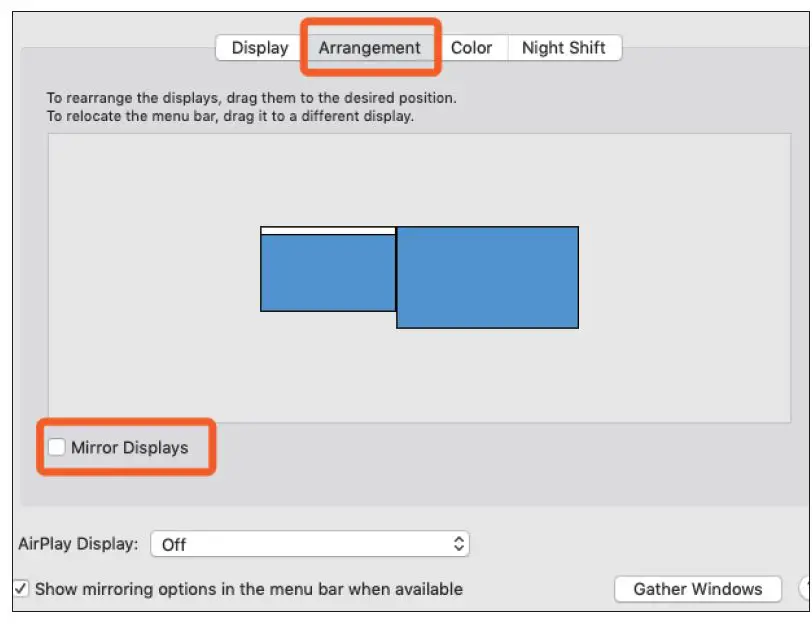Viewport: 812px width, 634px height.
Task: Select the Night Shift tab
Action: 564,48
